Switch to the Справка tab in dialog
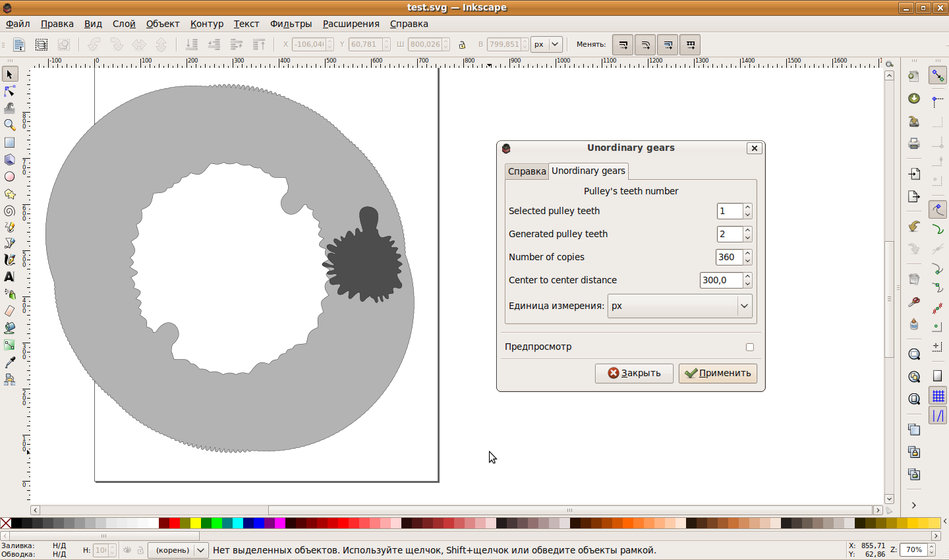The height and width of the screenshot is (560, 949). tap(527, 171)
